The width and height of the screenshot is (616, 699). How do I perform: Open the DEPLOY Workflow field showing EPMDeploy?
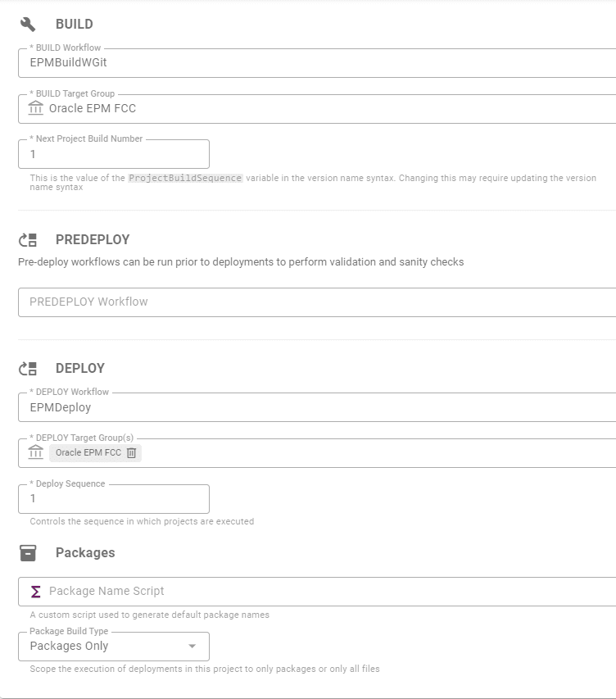pyautogui.click(x=317, y=407)
